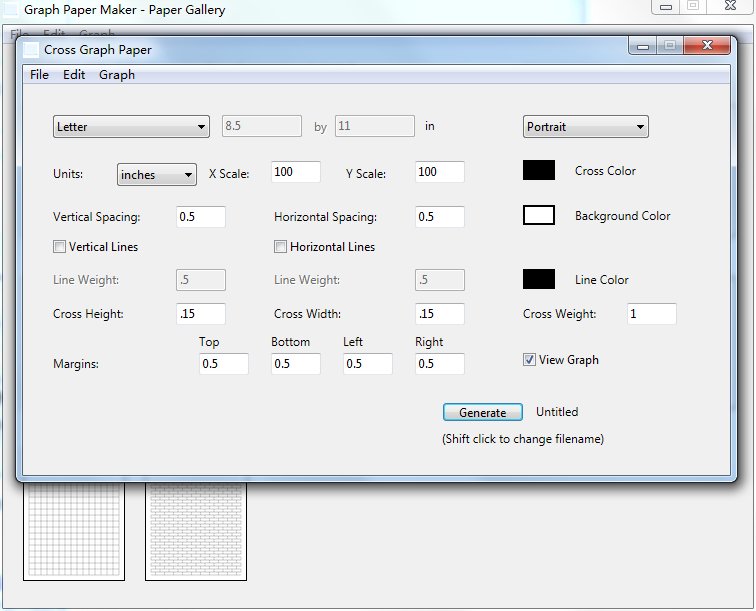Click the Graph Paper Maker title icon
The height and width of the screenshot is (611, 756).
[x=11, y=10]
